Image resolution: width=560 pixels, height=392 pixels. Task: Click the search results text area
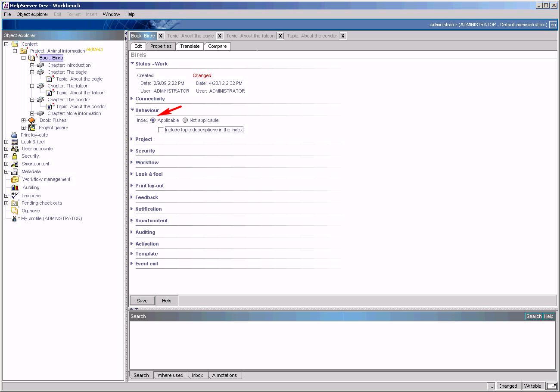pyautogui.click(x=342, y=345)
